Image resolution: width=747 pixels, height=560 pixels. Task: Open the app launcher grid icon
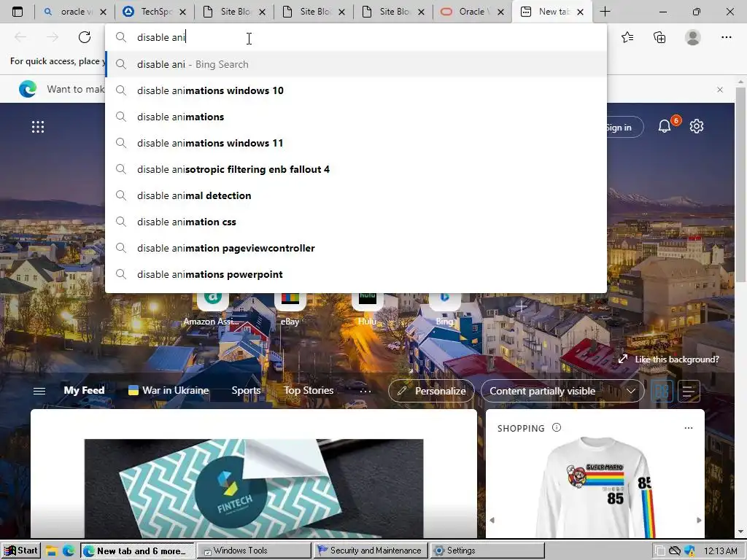(x=38, y=127)
